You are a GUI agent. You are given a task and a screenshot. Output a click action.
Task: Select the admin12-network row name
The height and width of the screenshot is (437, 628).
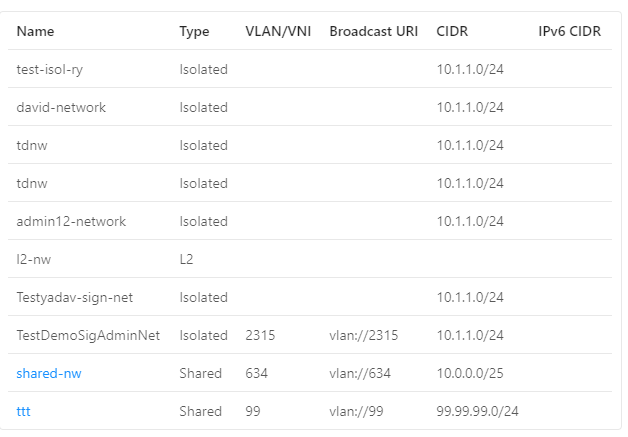[x=71, y=221]
